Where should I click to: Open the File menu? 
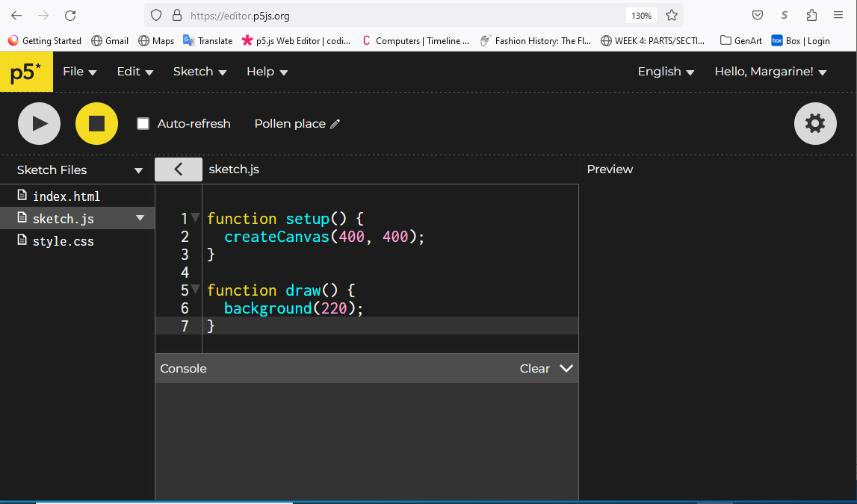coord(79,72)
